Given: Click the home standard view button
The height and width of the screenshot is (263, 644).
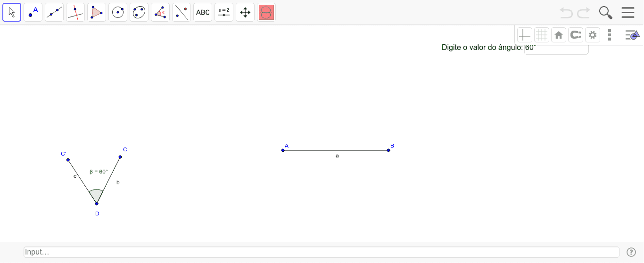Looking at the screenshot, I should [x=559, y=35].
